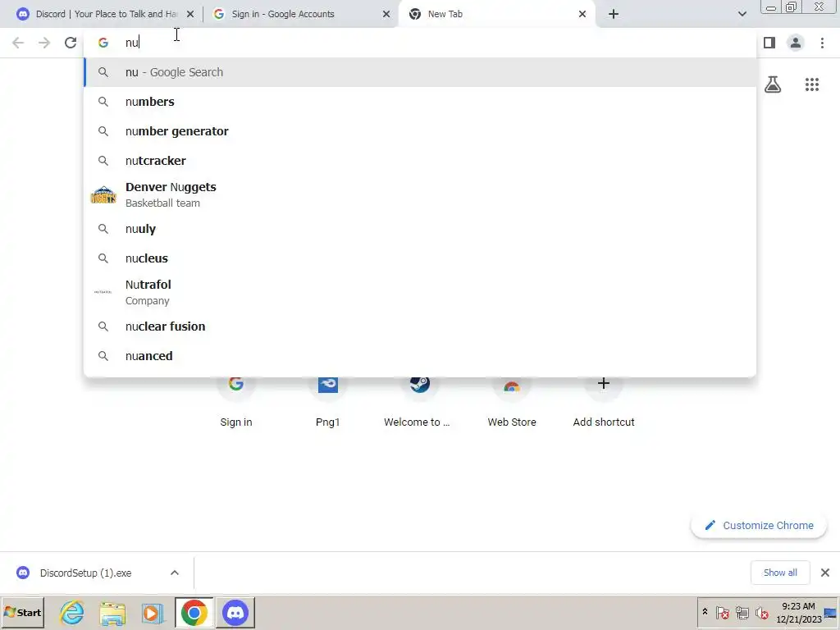This screenshot has width=840, height=630.
Task: Select the 'nucleus' suggestion
Action: (x=420, y=258)
